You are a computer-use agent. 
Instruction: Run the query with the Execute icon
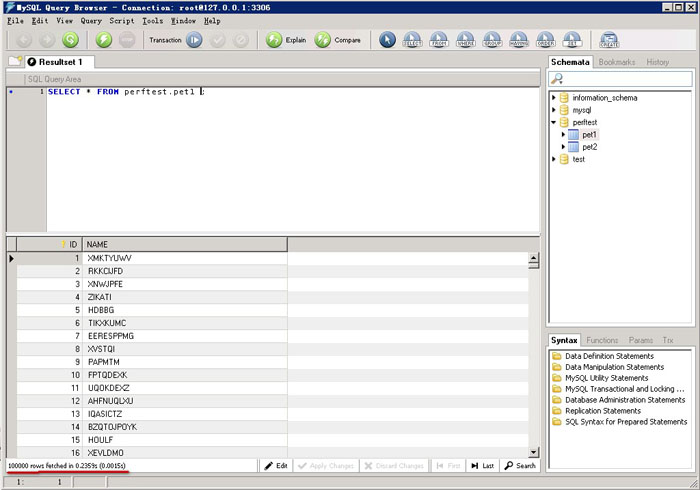[103, 40]
